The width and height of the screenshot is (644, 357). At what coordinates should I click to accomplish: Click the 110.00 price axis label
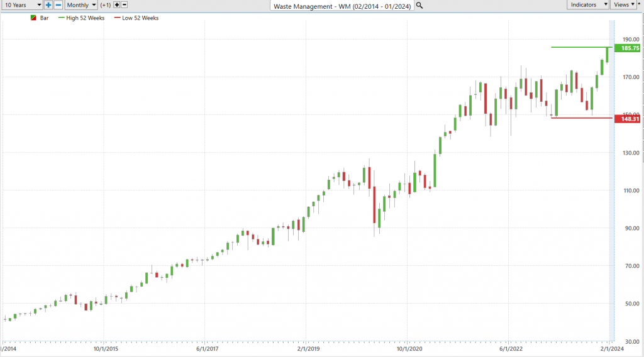pos(631,190)
